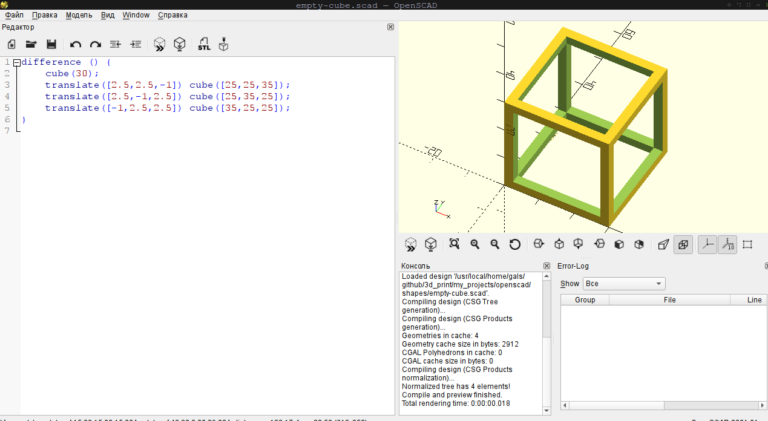The width and height of the screenshot is (768, 421).
Task: Open the Window menu
Action: point(136,15)
